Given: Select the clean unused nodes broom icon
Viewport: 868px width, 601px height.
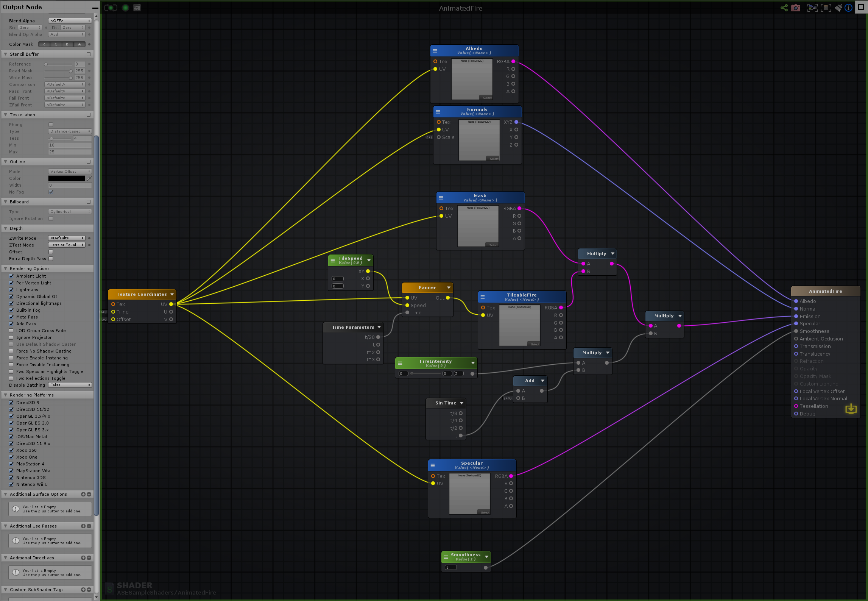Looking at the screenshot, I should [x=838, y=8].
